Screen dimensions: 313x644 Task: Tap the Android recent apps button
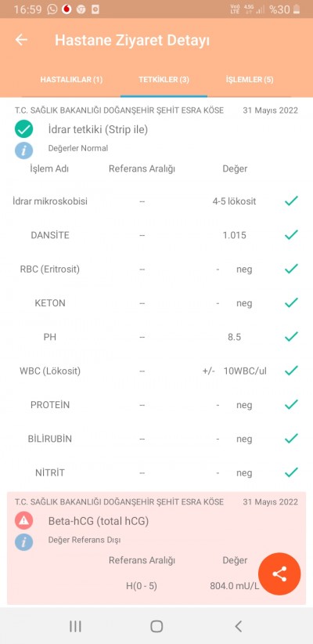(75, 626)
